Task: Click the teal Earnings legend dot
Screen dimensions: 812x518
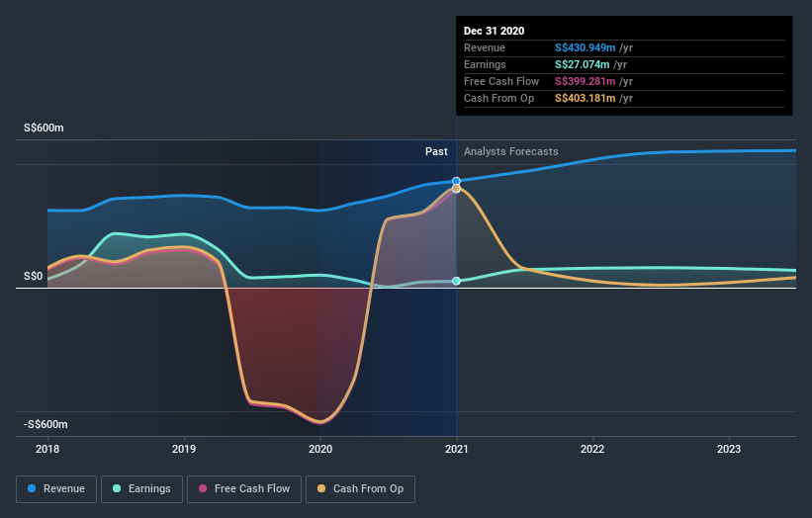Action: (117, 488)
